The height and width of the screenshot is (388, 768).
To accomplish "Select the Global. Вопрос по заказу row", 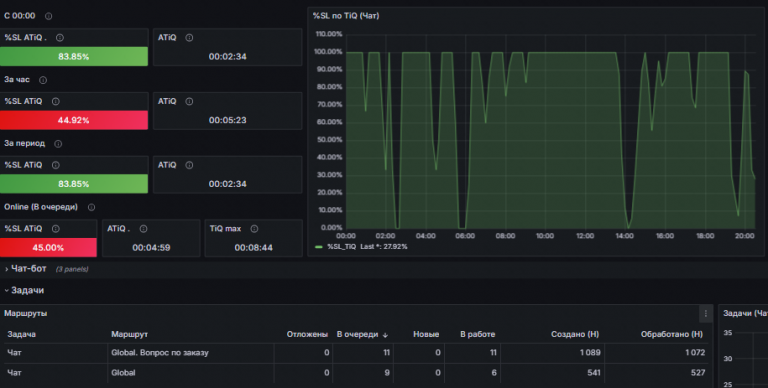I will click(356, 353).
